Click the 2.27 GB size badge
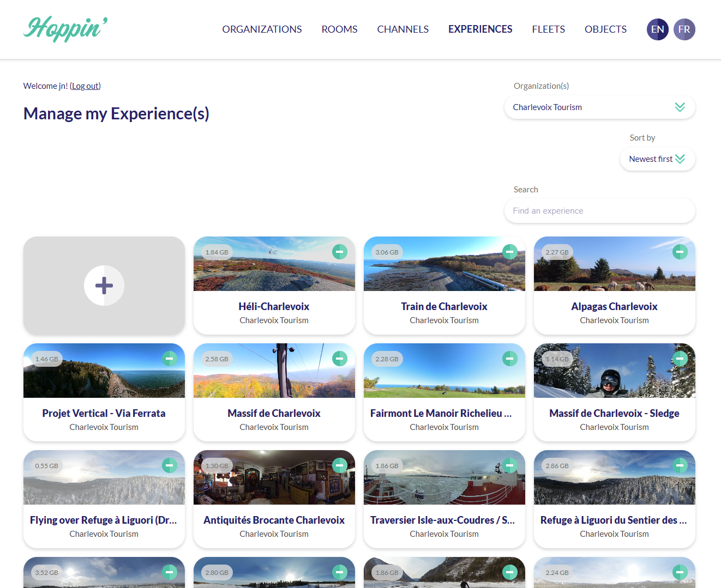 [557, 252]
